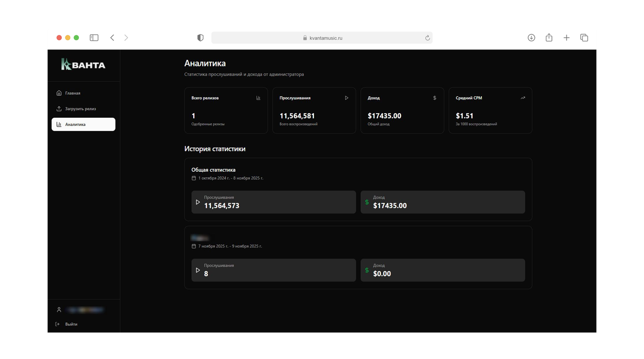Click the dollar icon in the Доход summary card
644x359 pixels.
pyautogui.click(x=435, y=98)
